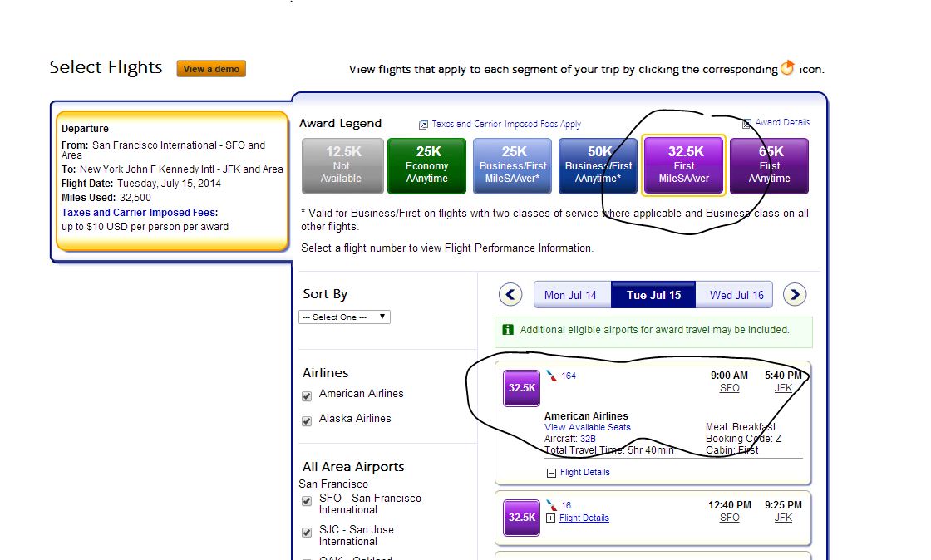This screenshot has width=931, height=560.
Task: Open the Sort By dropdown
Action: [x=344, y=317]
